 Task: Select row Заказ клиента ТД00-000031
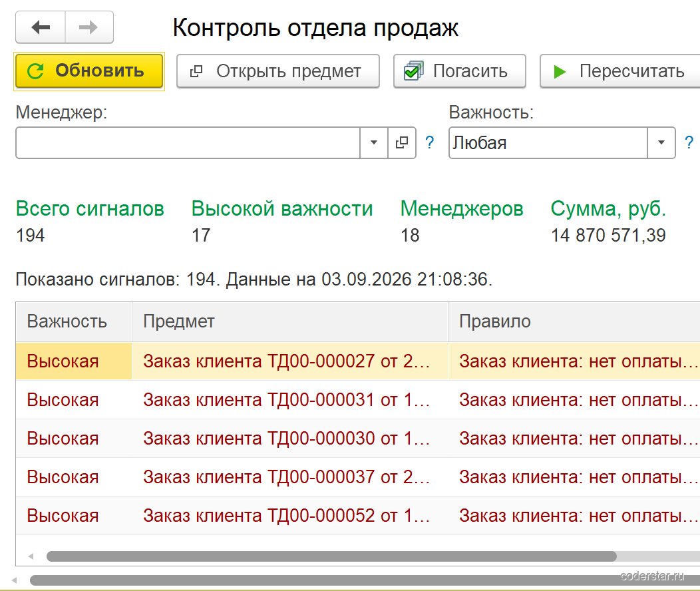click(358, 400)
